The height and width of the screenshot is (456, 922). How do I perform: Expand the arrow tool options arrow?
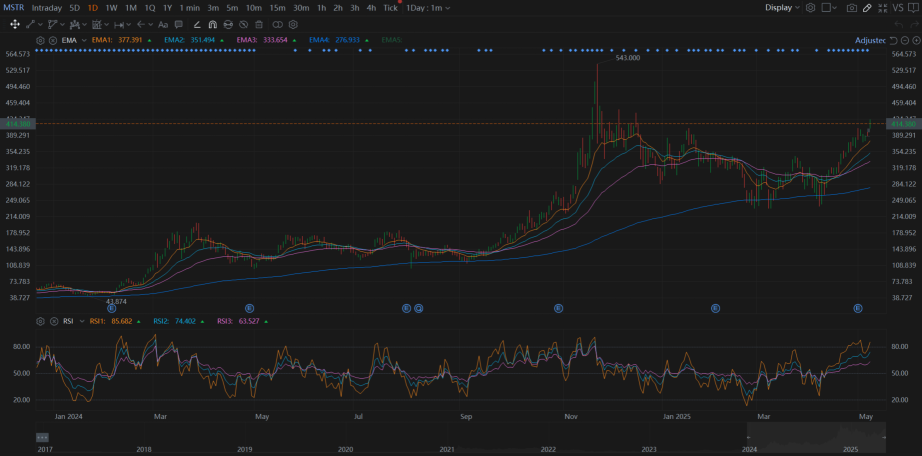click(x=151, y=25)
